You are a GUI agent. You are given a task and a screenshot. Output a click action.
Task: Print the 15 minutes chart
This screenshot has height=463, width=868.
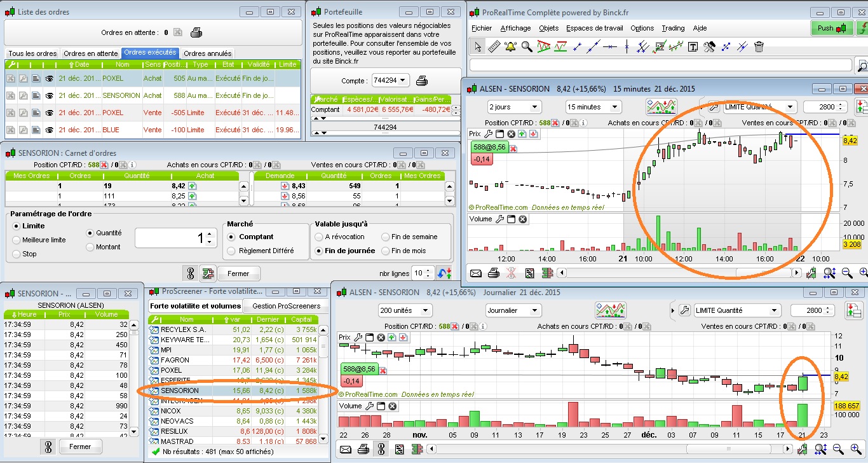(x=494, y=273)
